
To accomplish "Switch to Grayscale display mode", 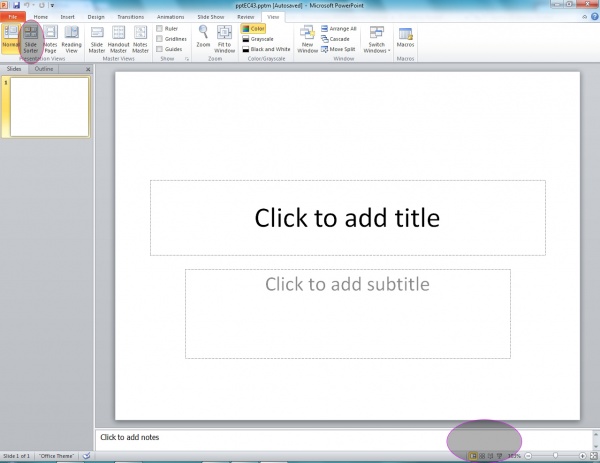I will (258, 39).
